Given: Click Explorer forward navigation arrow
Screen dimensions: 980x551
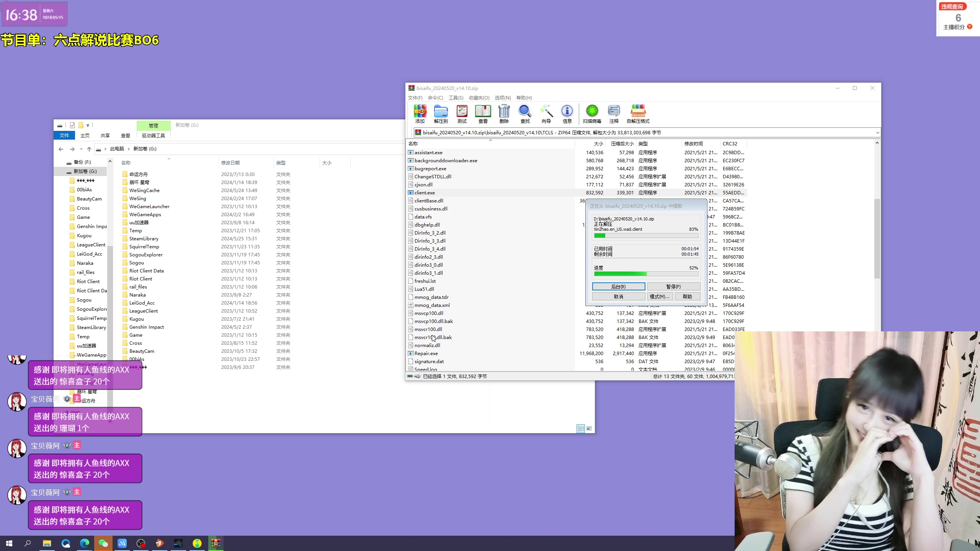Looking at the screenshot, I should pyautogui.click(x=72, y=149).
